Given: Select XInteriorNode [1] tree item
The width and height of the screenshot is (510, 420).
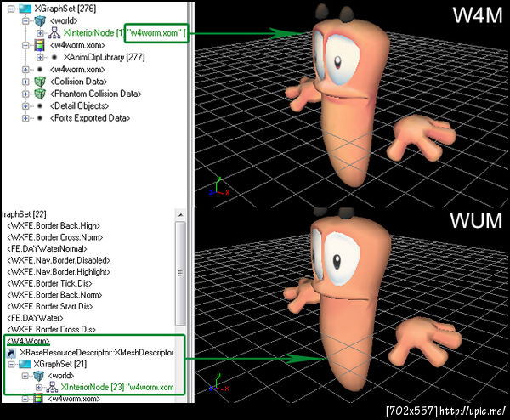Looking at the screenshot, I should pos(93,33).
